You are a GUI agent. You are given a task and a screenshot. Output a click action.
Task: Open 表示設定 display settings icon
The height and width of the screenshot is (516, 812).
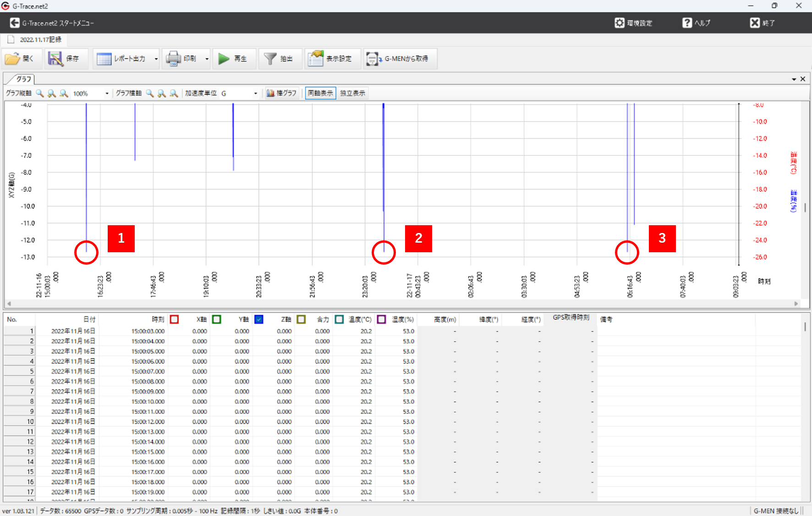(316, 59)
